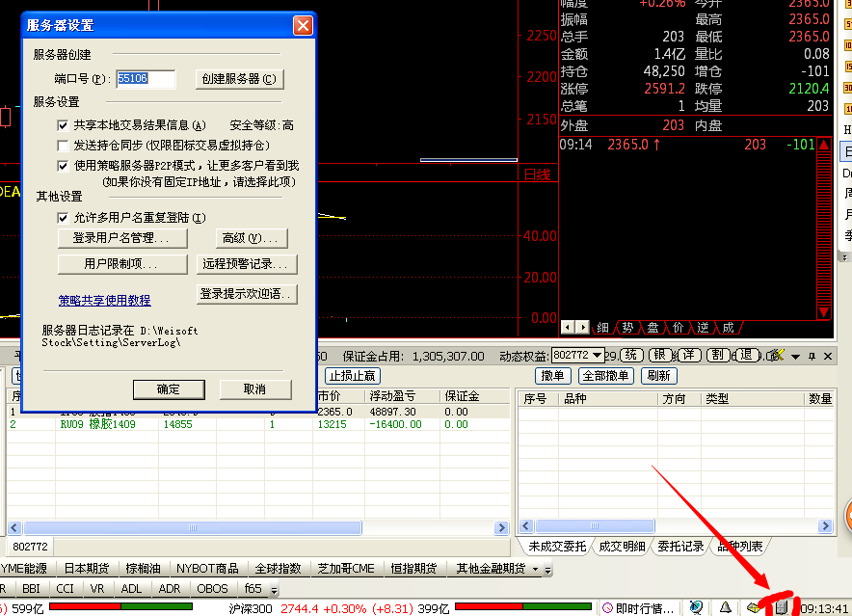
Task: Toggle 使用策略服务器P2P模式 checkbox
Action: [x=63, y=166]
